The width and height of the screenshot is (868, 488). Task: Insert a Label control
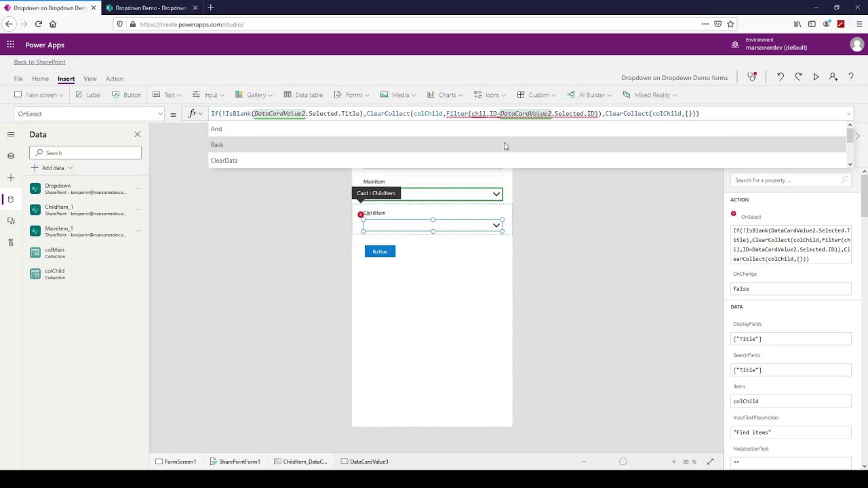(x=88, y=95)
